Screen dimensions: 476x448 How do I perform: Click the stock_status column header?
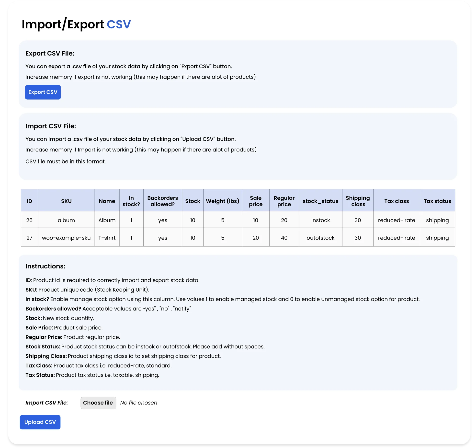pyautogui.click(x=320, y=201)
